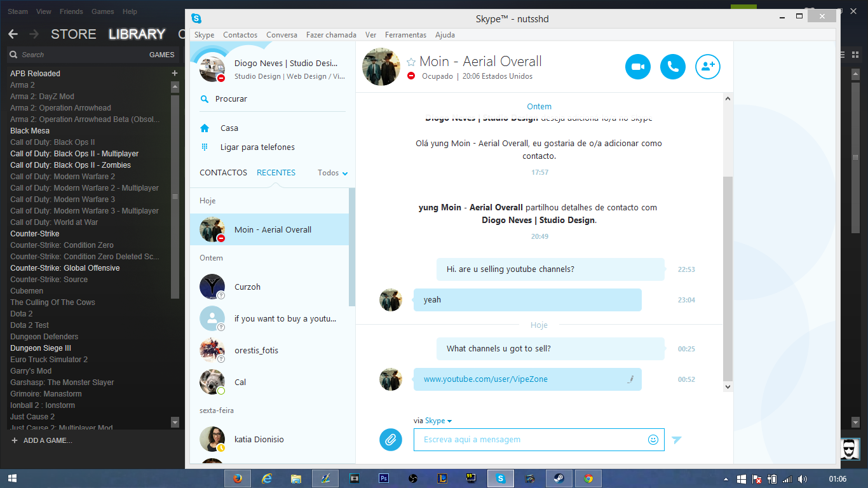
Task: Show hidden system tray icons arrow
Action: pyautogui.click(x=726, y=478)
